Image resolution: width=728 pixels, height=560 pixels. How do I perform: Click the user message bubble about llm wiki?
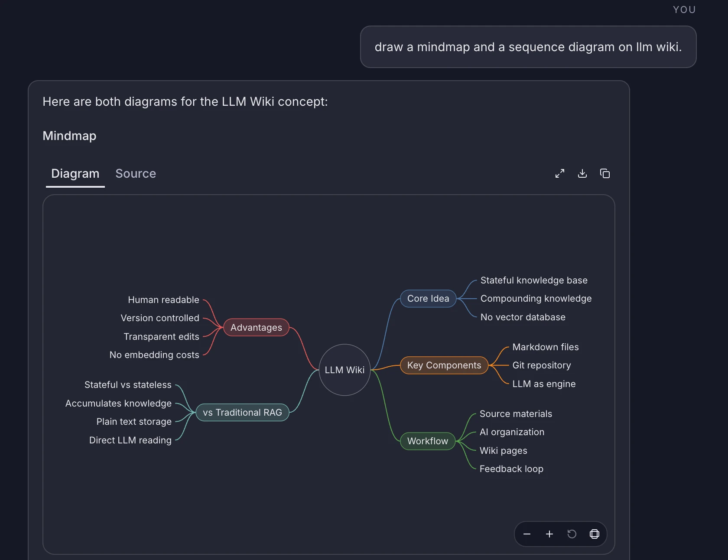[x=528, y=47]
